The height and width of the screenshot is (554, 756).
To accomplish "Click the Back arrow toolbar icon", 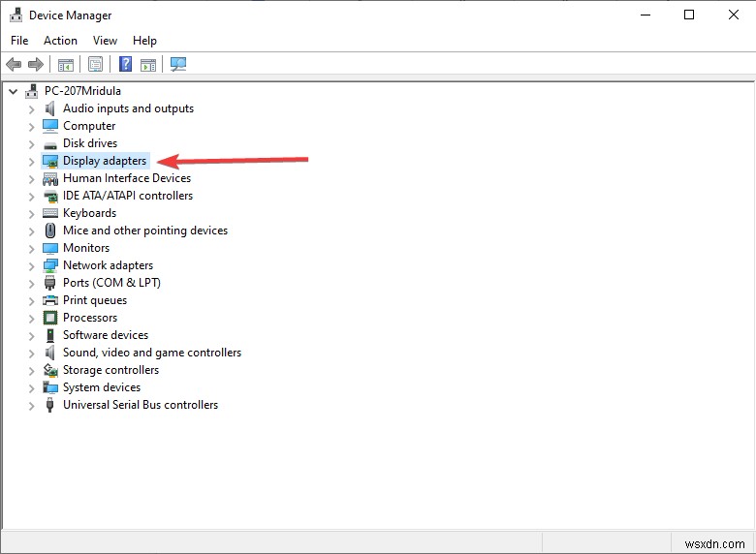I will (x=14, y=64).
